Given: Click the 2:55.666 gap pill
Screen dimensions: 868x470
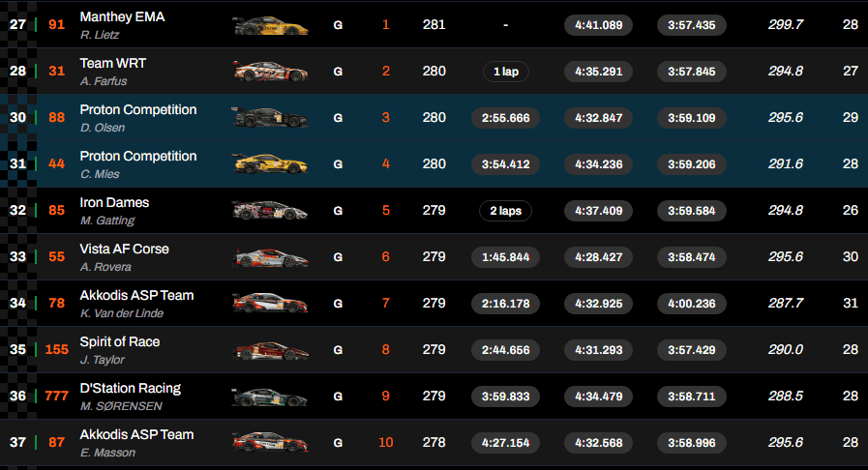Looking at the screenshot, I should tap(505, 118).
